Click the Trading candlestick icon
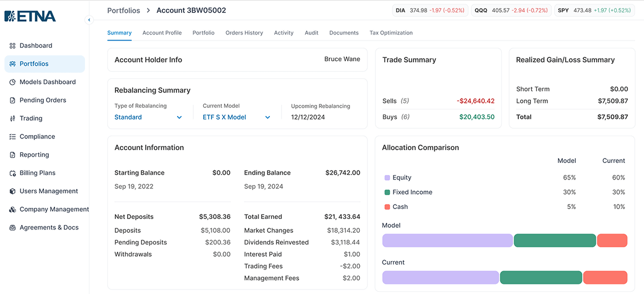The height and width of the screenshot is (294, 644). (x=12, y=118)
